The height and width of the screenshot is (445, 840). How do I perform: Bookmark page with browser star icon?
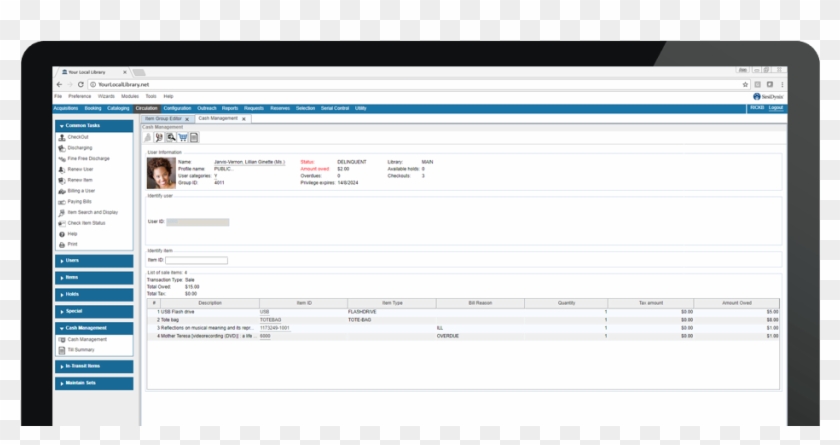click(746, 85)
